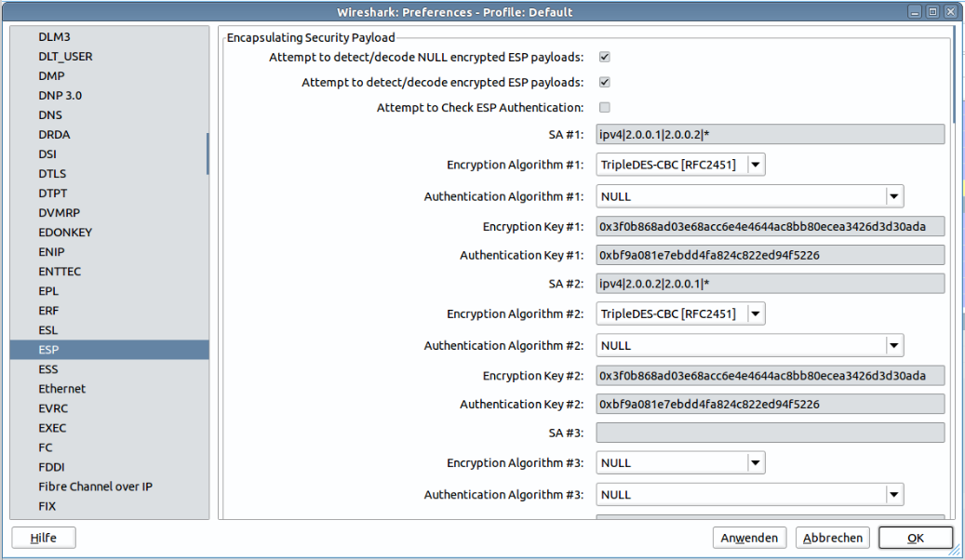Open Encryption Algorithm #1 dropdown

tap(680, 165)
